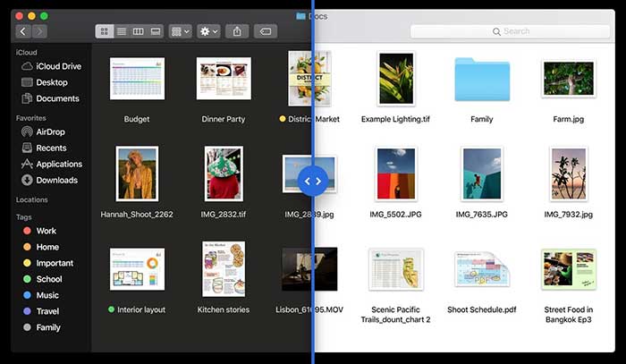Select the gray Family tag
This screenshot has height=364, width=626.
[42, 327]
